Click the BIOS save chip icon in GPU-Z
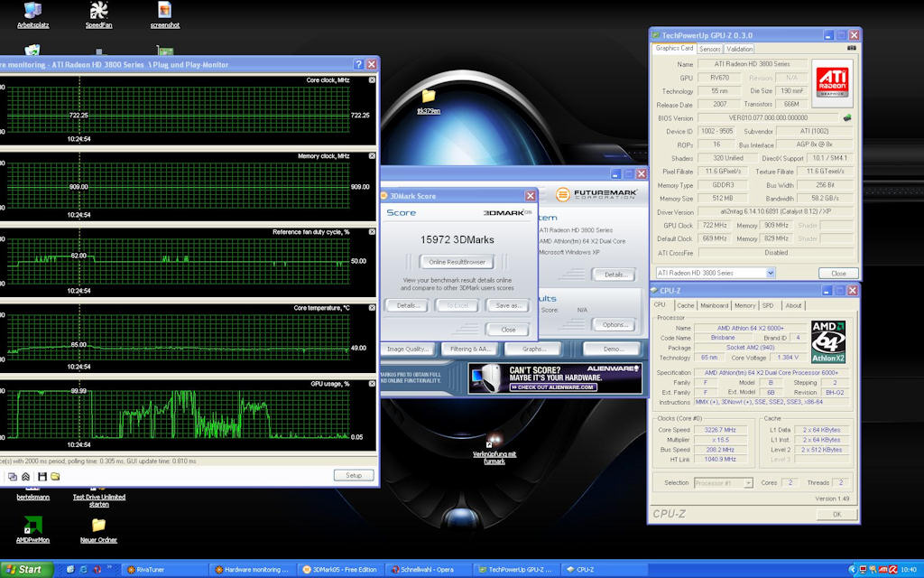The height and width of the screenshot is (578, 924). pos(846,117)
